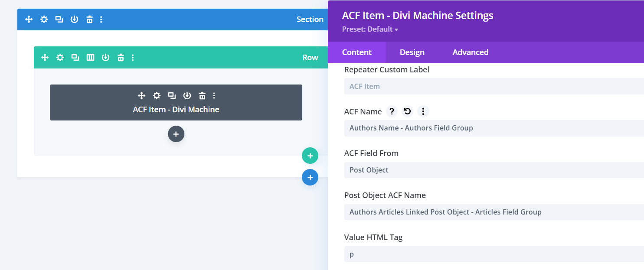Open ACF Item module settings gear

(x=157, y=96)
